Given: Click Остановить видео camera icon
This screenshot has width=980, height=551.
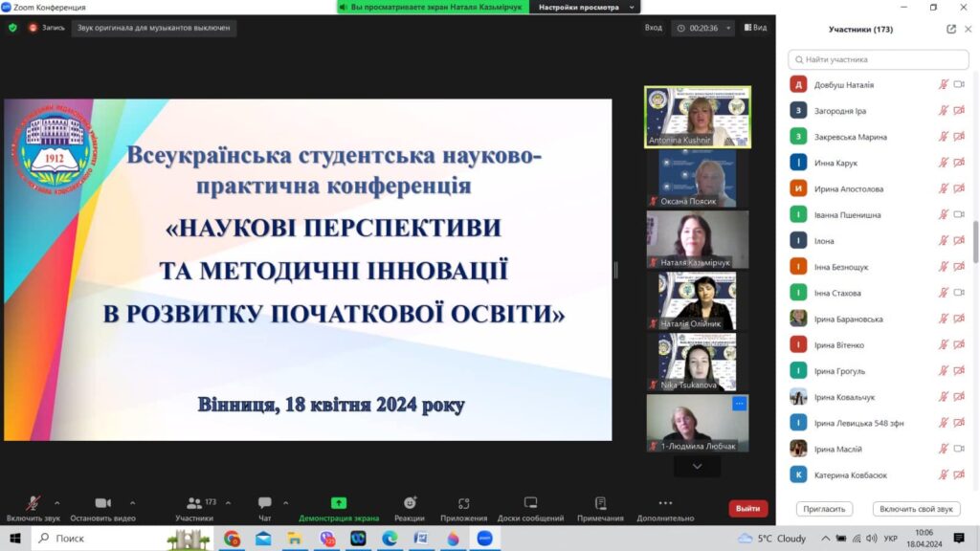Looking at the screenshot, I should click(102, 503).
